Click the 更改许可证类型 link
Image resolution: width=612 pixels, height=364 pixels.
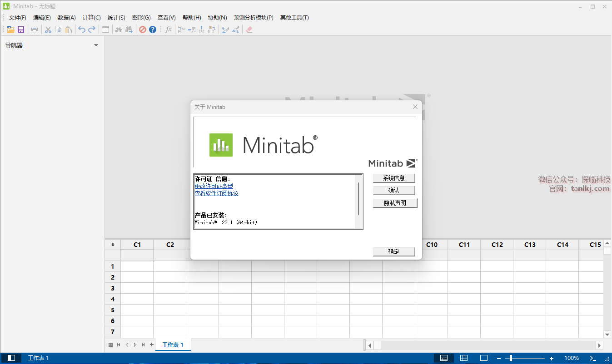point(214,186)
